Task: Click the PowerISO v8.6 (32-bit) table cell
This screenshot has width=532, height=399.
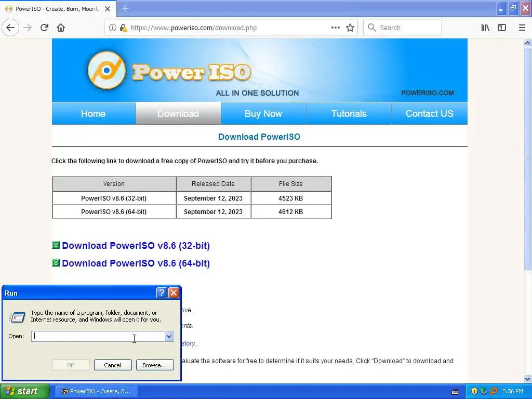Action: pyautogui.click(x=114, y=198)
